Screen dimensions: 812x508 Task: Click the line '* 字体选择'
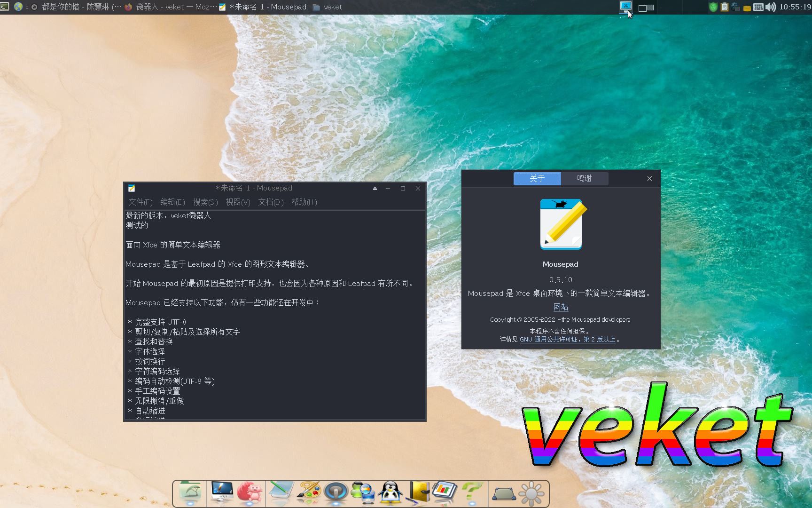(x=147, y=351)
